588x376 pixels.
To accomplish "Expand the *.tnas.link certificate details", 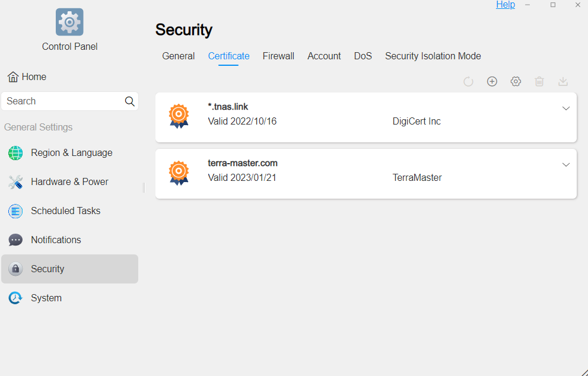I will point(566,109).
